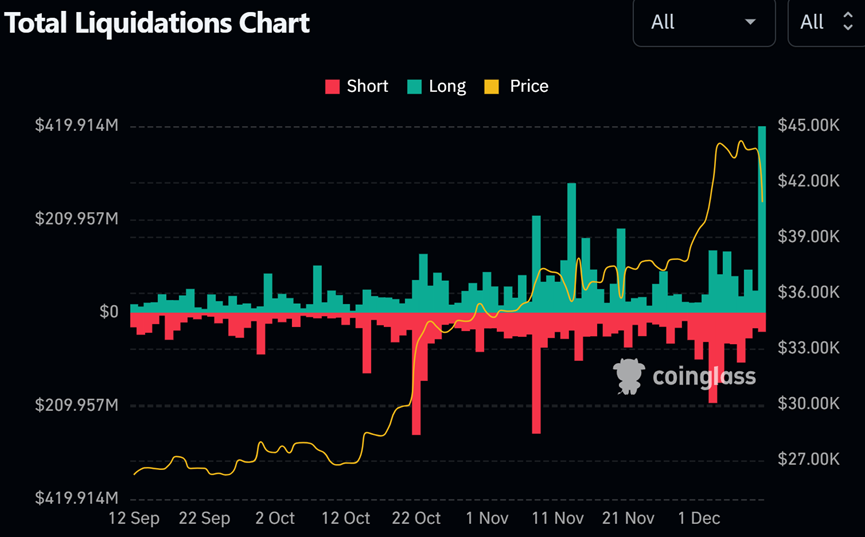Click the coinglass mascot logo icon
The image size is (865, 537).
(629, 376)
